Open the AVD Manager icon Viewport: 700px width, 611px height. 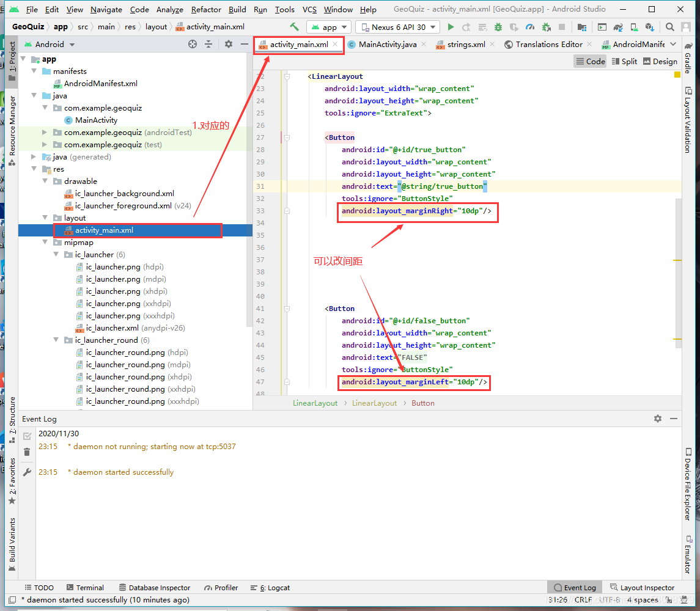(634, 27)
